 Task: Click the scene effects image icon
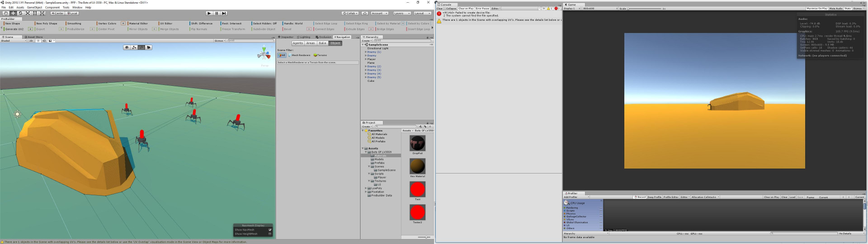click(x=50, y=41)
